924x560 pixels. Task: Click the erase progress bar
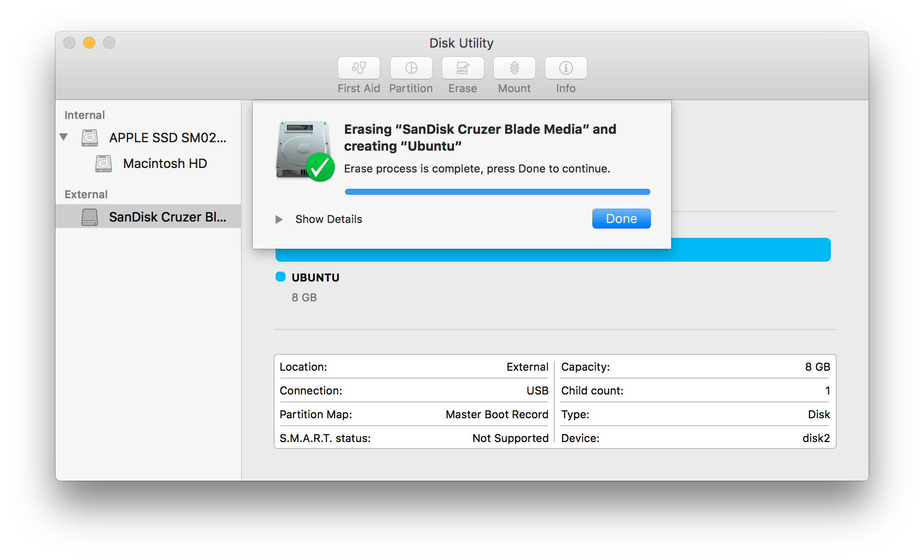497,192
